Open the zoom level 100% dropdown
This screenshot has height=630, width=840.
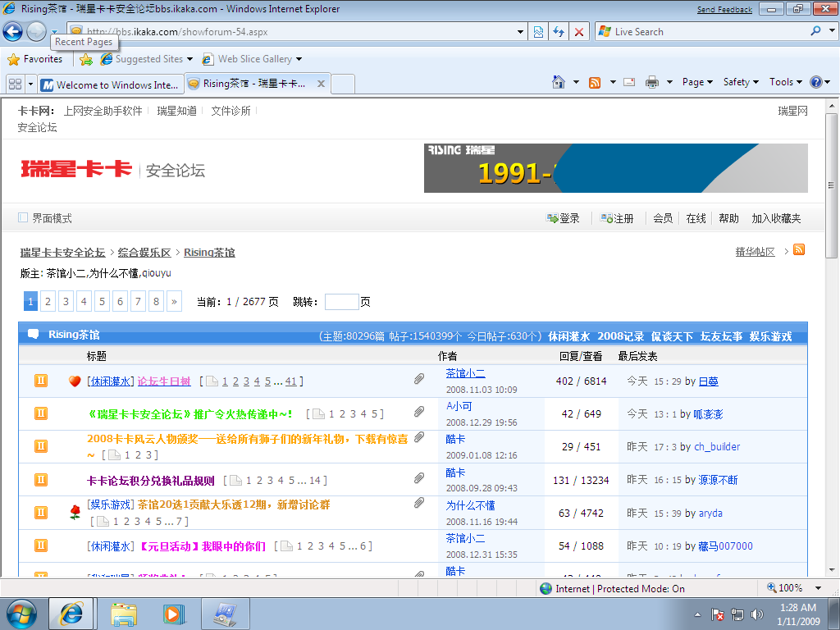coord(789,588)
